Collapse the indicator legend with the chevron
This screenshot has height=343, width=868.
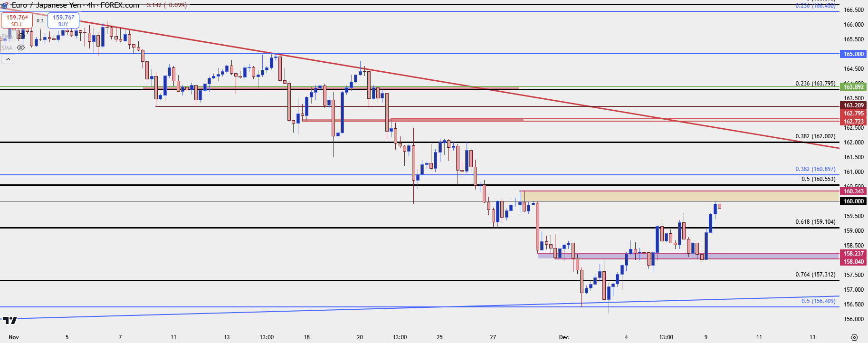tap(8, 59)
